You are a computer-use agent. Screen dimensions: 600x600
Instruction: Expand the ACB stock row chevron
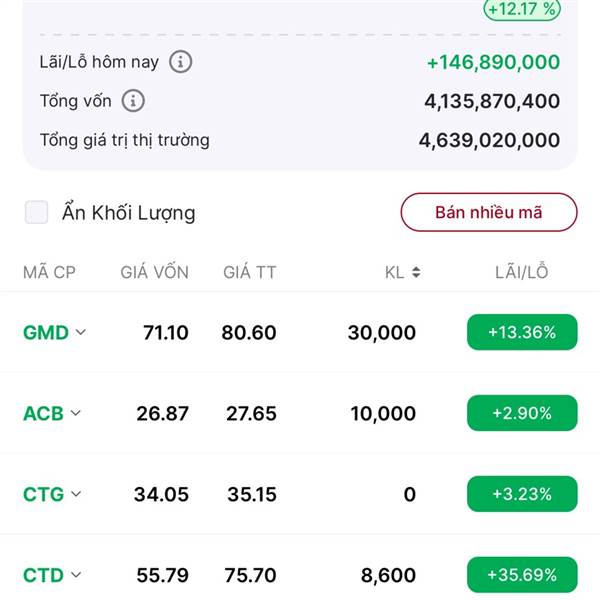(76, 413)
